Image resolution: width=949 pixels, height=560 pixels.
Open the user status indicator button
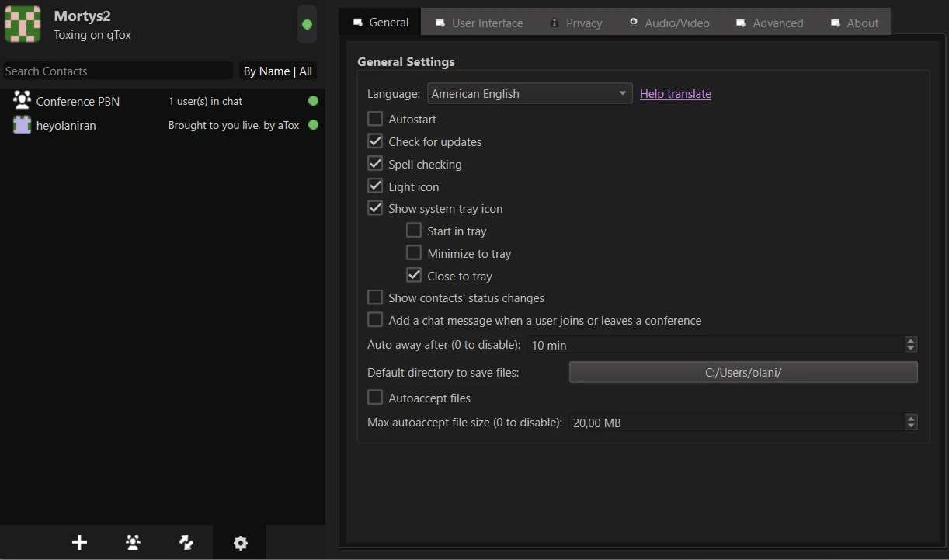point(307,25)
